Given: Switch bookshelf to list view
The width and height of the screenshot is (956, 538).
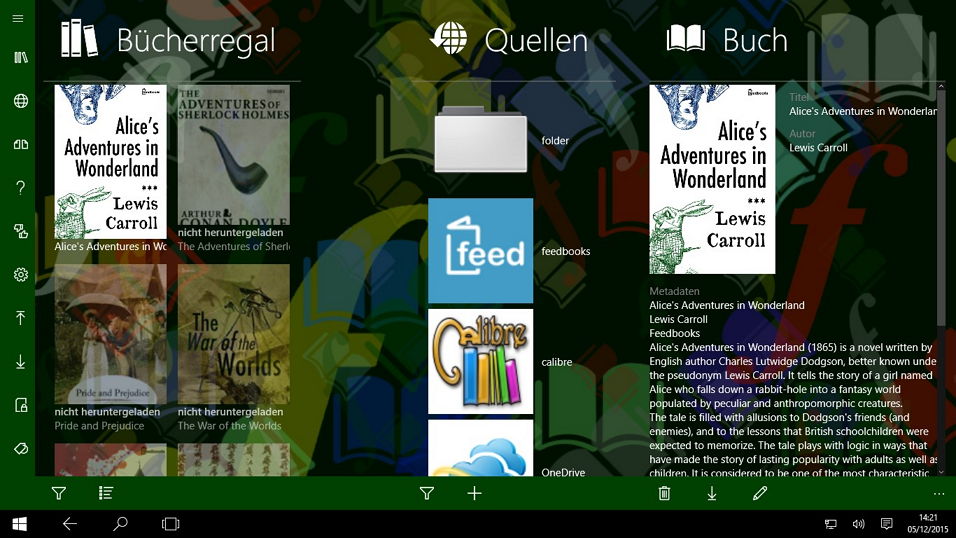Looking at the screenshot, I should (105, 493).
